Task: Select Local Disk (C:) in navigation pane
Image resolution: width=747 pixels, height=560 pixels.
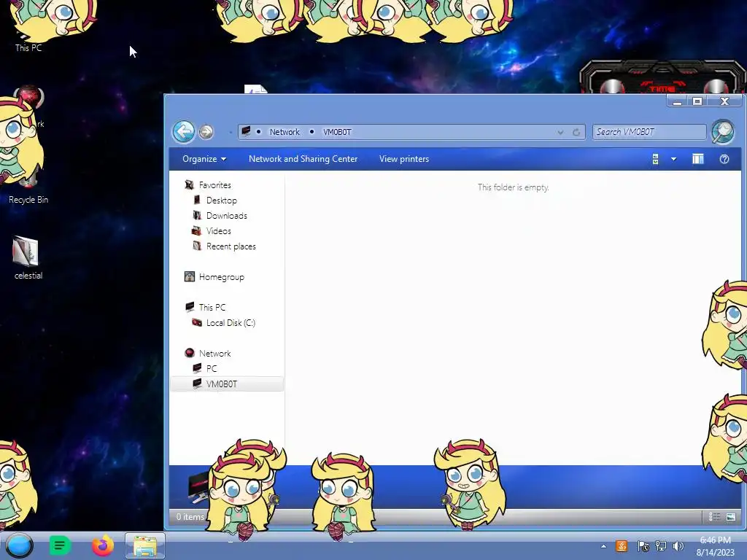Action: (x=231, y=322)
